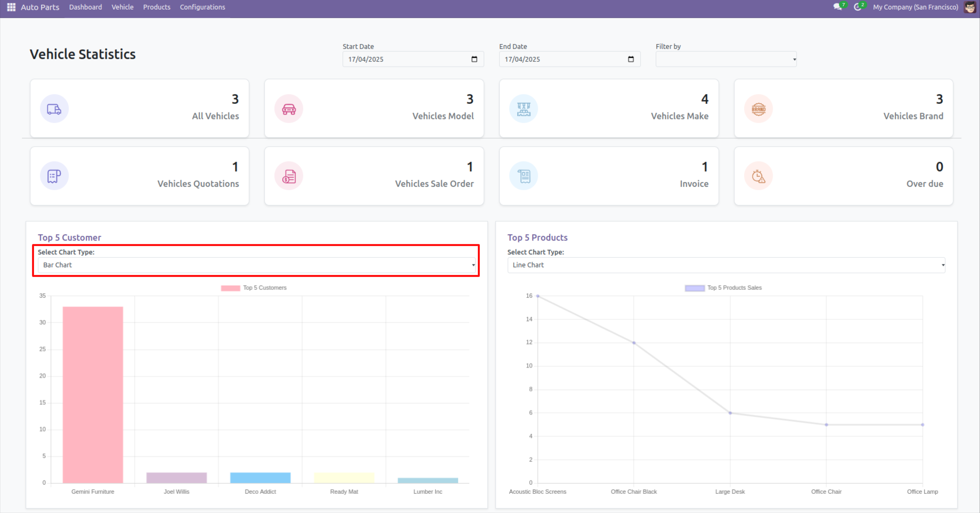Open the Vehicles Sale Order label

435,184
